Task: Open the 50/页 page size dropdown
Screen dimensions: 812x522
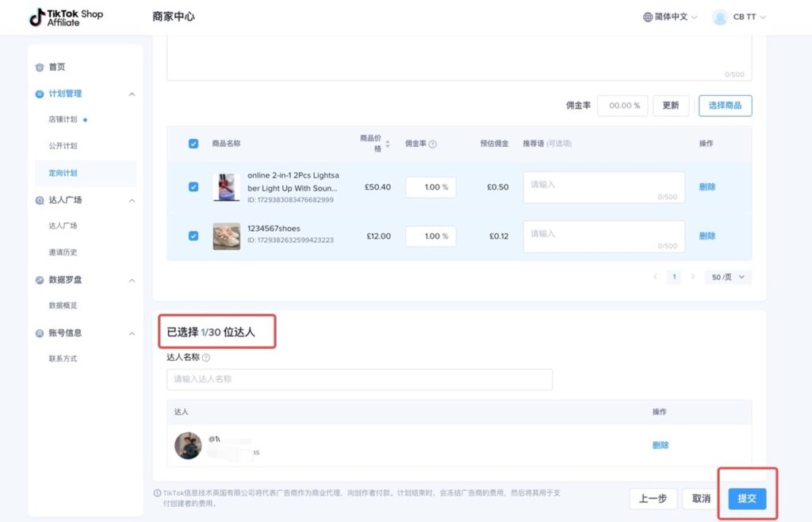Action: point(728,277)
